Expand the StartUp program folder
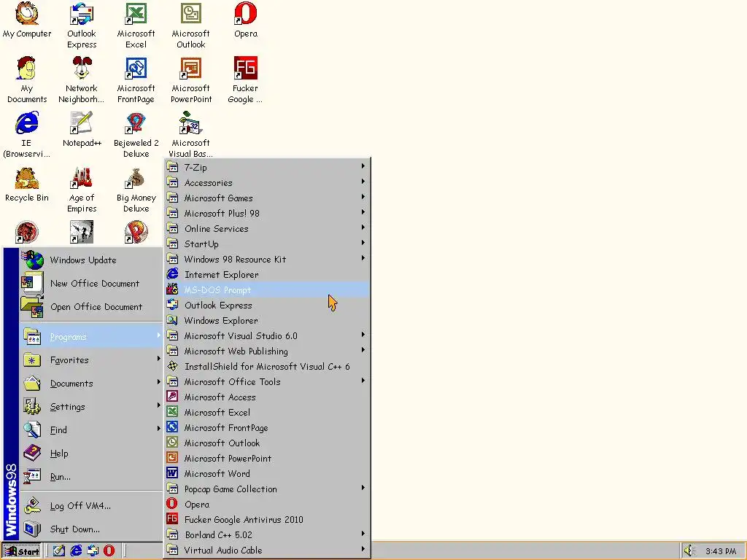 point(267,244)
